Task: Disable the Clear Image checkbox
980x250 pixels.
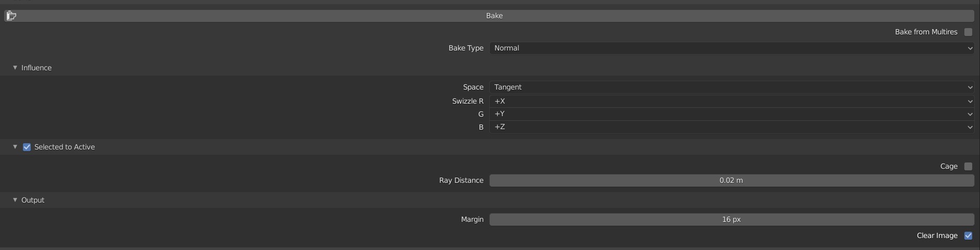Action: [968, 235]
